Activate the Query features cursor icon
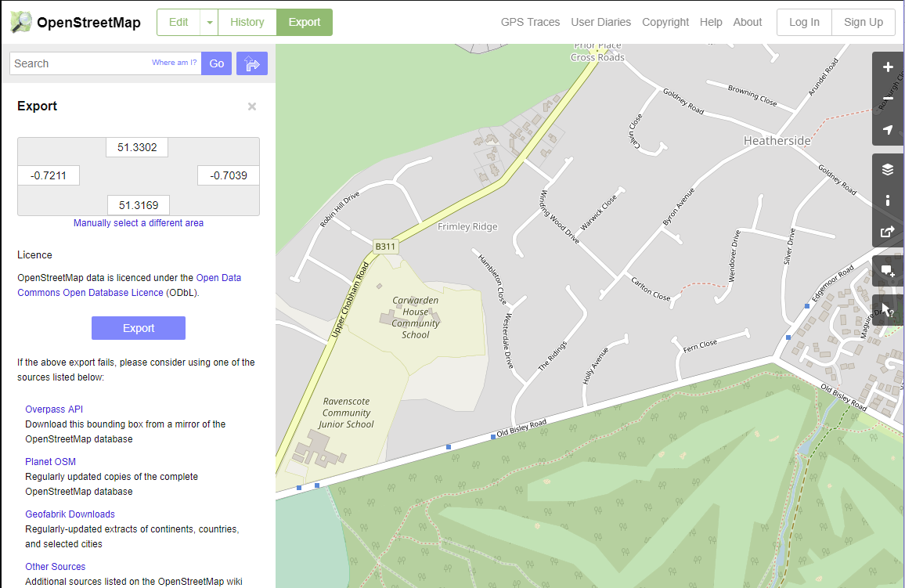This screenshot has width=905, height=588. [888, 310]
